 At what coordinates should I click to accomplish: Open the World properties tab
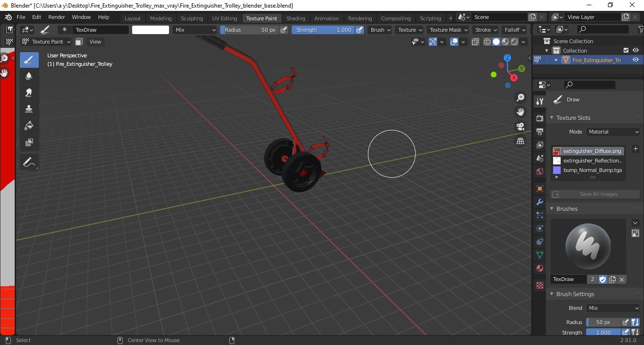[x=539, y=172]
